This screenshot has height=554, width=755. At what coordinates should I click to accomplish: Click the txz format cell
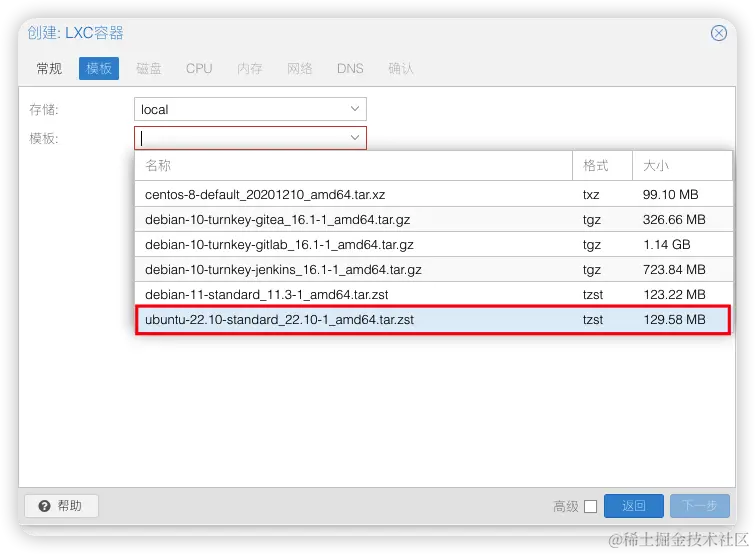coord(591,195)
